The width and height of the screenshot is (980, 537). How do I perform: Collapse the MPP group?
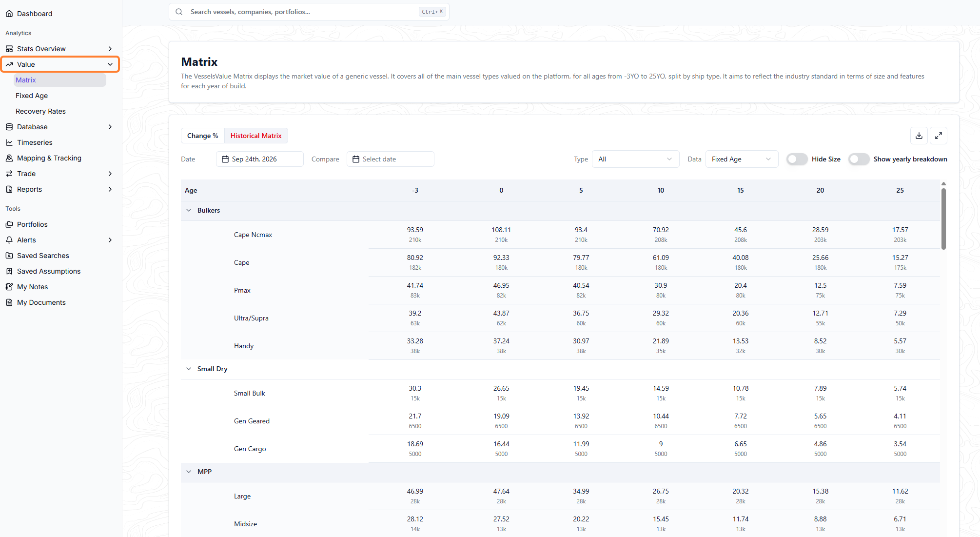point(189,472)
